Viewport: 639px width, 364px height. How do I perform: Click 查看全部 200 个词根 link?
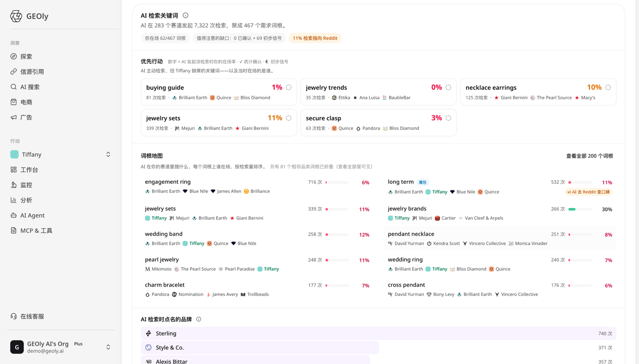pyautogui.click(x=589, y=156)
